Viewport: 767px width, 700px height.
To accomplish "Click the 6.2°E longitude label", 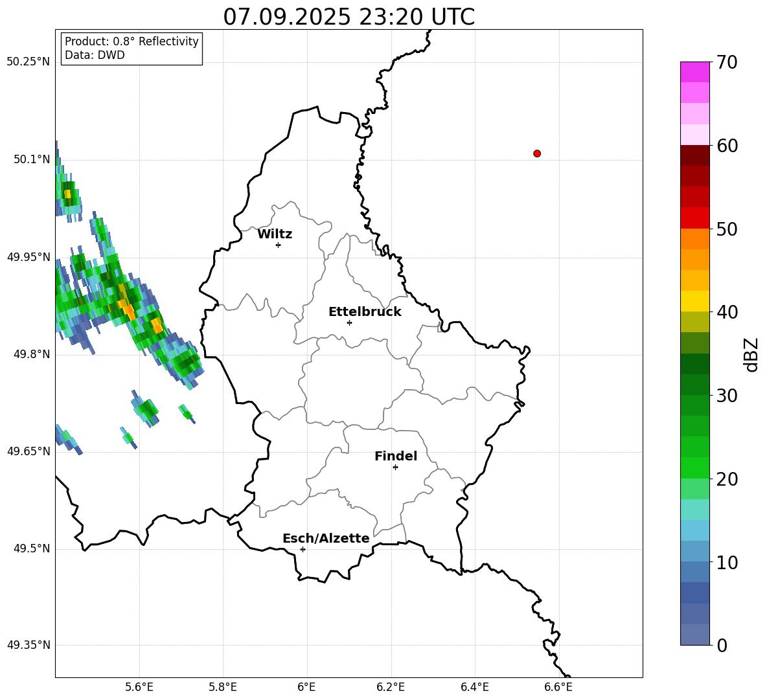I will point(391,687).
